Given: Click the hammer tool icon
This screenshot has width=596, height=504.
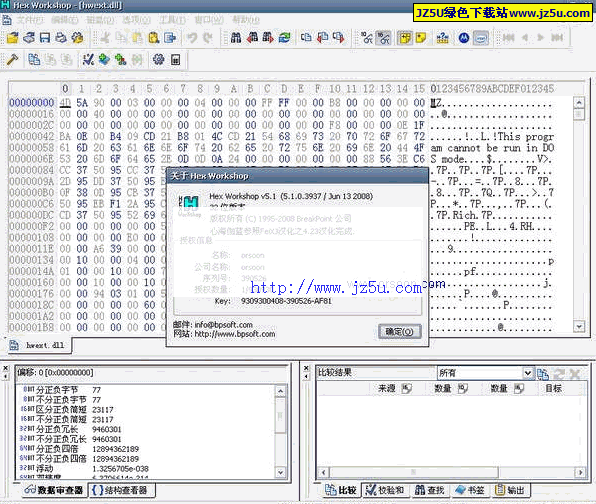Looking at the screenshot, I should (x=12, y=60).
